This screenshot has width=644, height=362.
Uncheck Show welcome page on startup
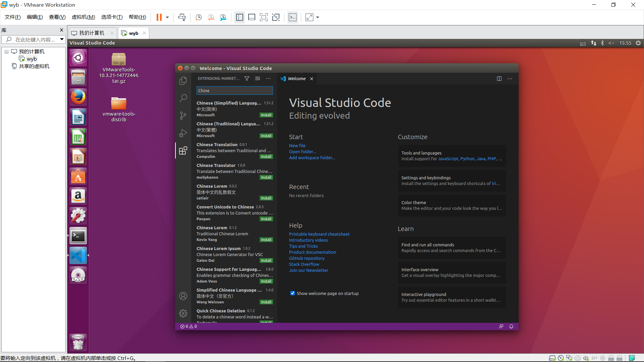(292, 293)
